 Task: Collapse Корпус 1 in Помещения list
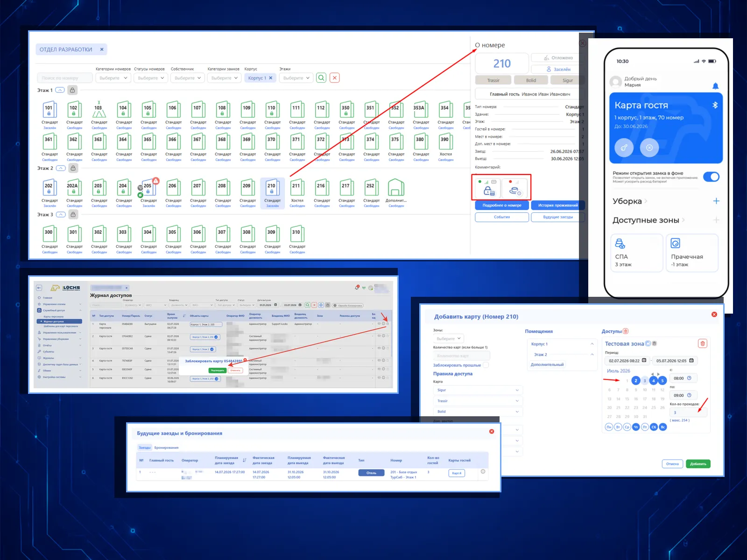[x=592, y=344]
